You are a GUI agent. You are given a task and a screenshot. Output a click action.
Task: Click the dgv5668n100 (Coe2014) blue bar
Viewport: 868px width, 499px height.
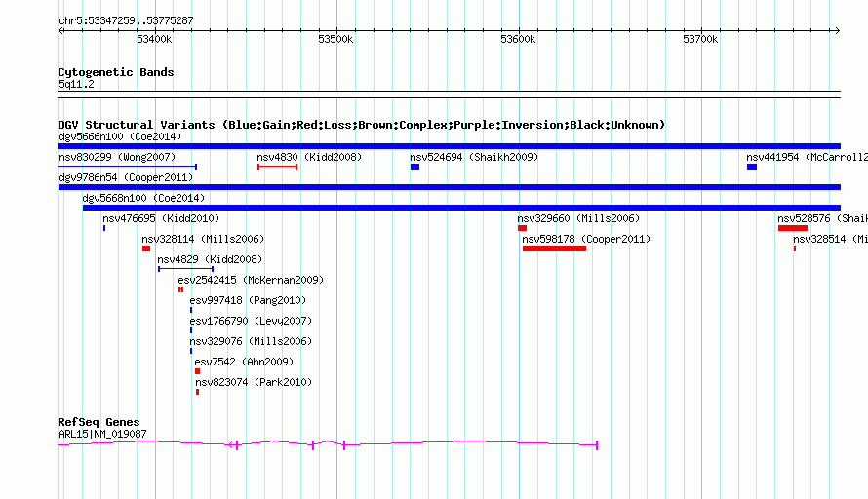click(461, 208)
